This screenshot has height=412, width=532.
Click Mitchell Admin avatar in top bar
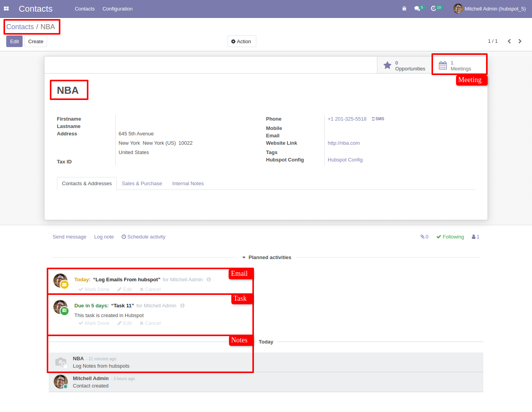tap(458, 9)
